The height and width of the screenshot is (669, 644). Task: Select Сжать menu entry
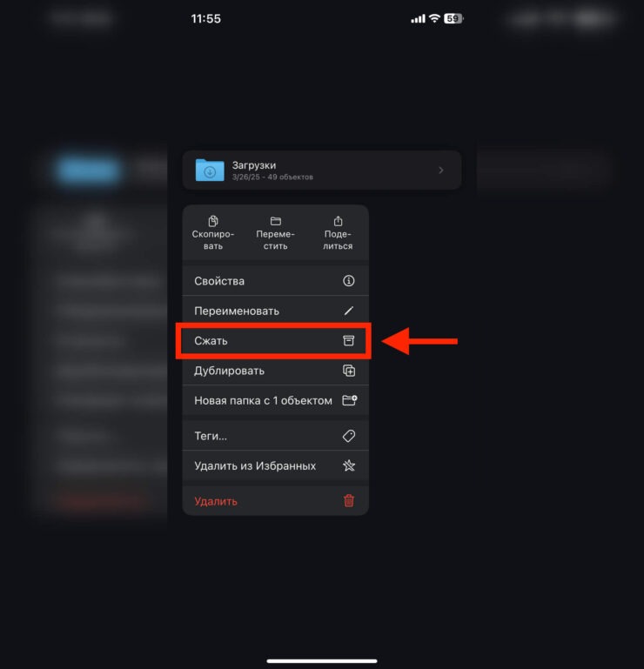275,340
